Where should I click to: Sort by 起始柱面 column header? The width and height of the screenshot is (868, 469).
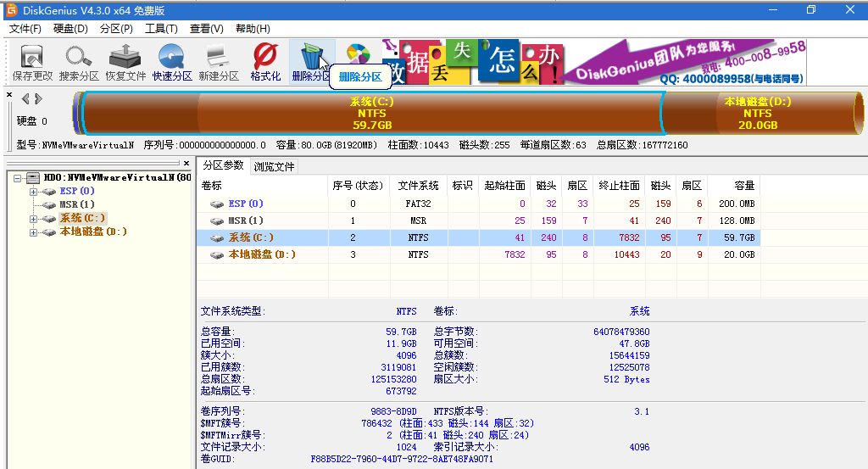[504, 186]
